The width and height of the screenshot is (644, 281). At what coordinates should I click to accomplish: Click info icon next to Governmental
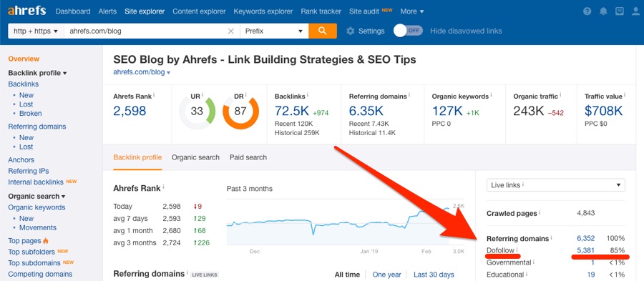[x=534, y=261]
